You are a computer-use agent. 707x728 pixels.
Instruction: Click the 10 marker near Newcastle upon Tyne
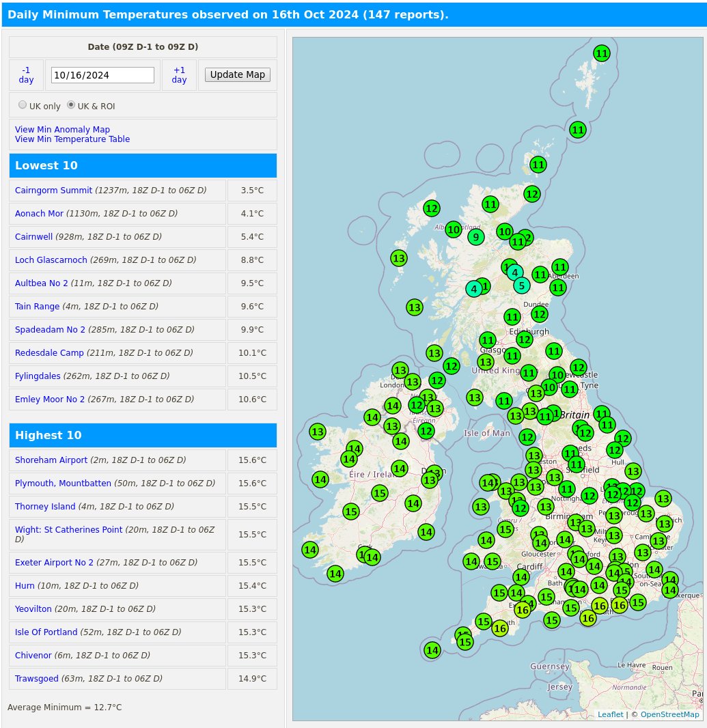pos(557,375)
